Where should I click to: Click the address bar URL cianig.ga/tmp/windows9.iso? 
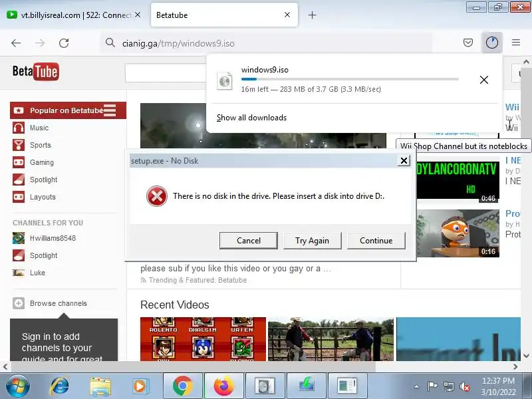click(178, 43)
